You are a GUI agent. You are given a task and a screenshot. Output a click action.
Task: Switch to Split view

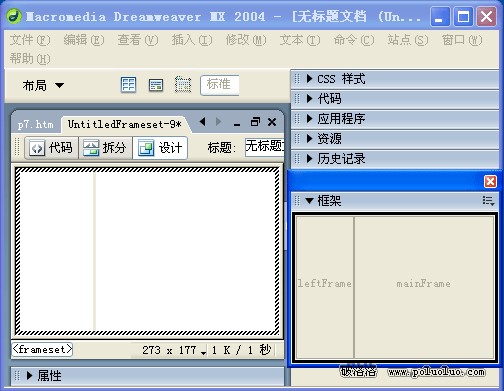(105, 147)
